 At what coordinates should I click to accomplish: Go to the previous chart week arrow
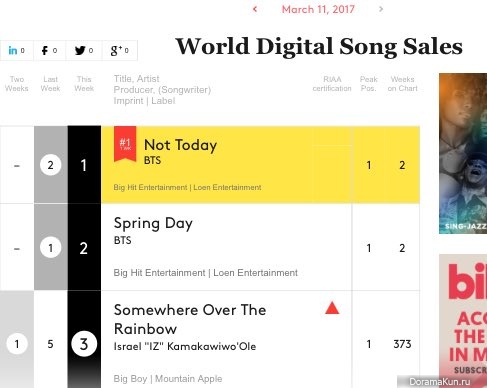point(255,9)
